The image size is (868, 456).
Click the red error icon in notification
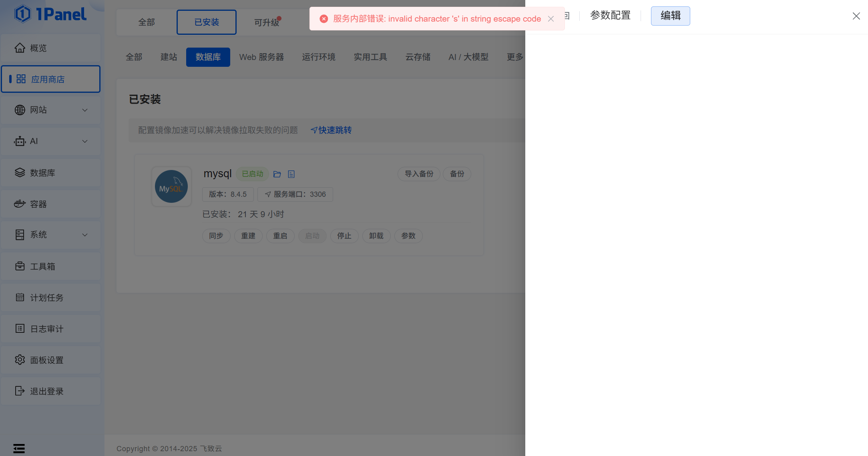(x=324, y=19)
